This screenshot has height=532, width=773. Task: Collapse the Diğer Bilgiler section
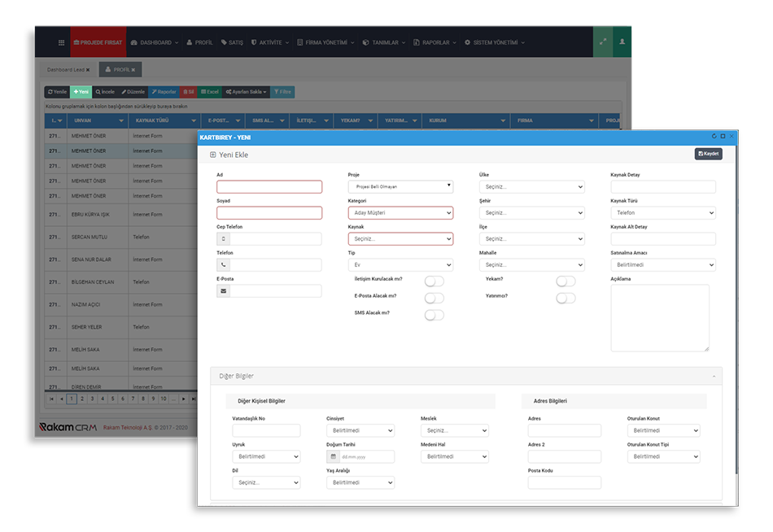713,377
